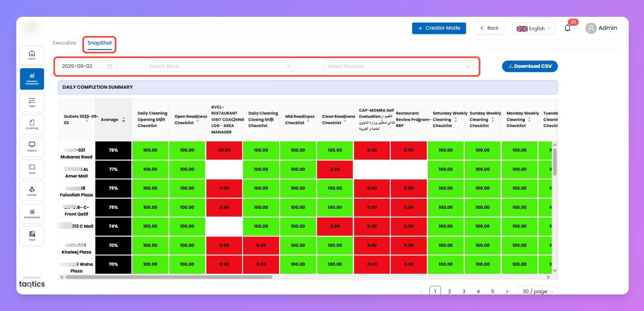Screen dimensions: 644x311
Task: Click the Waha Plaza outlet name
Action: pyautogui.click(x=81, y=267)
